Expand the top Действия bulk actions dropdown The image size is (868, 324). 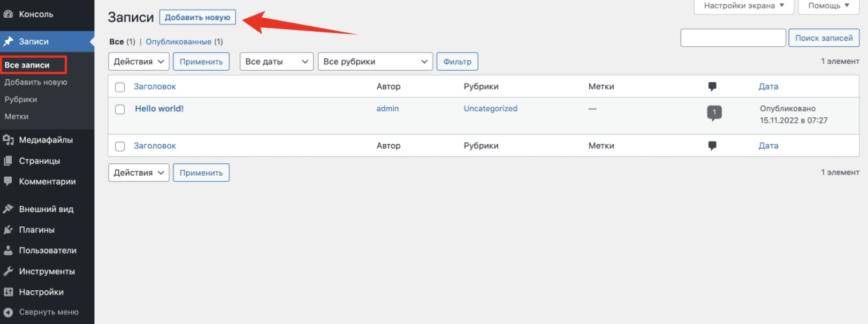[139, 62]
